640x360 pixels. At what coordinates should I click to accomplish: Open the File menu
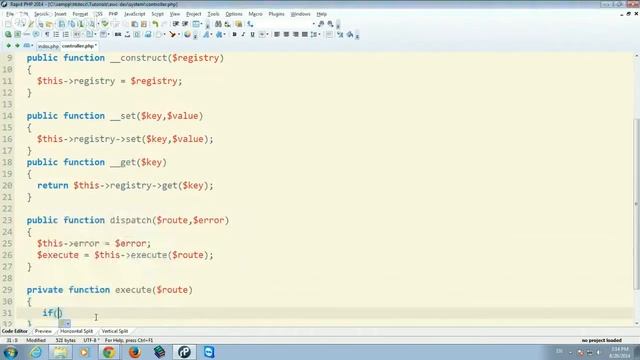10,14
